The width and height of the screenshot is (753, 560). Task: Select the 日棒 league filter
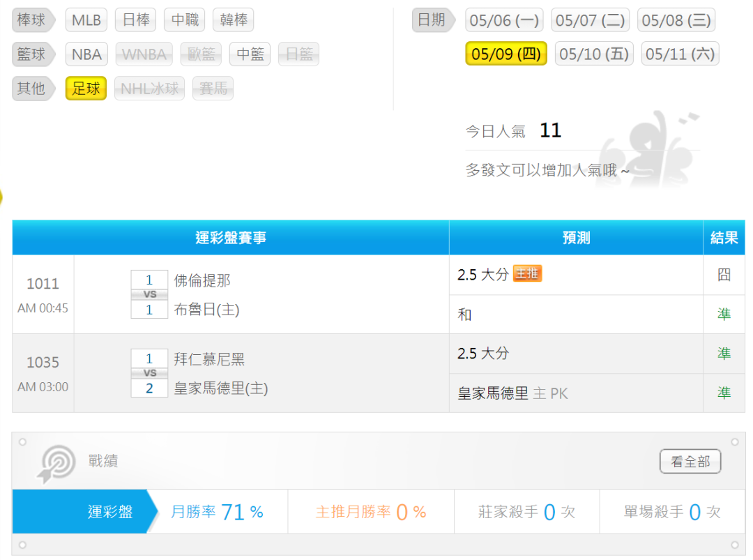pyautogui.click(x=136, y=20)
